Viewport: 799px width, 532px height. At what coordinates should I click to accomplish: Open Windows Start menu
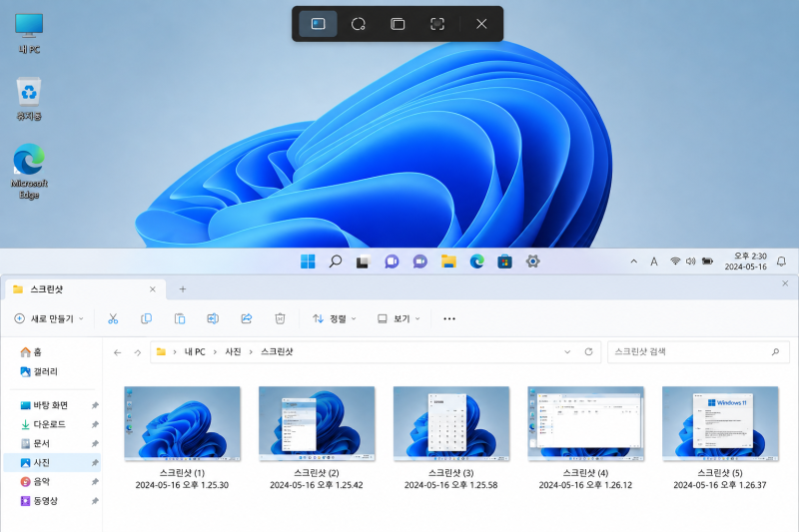[x=308, y=262]
